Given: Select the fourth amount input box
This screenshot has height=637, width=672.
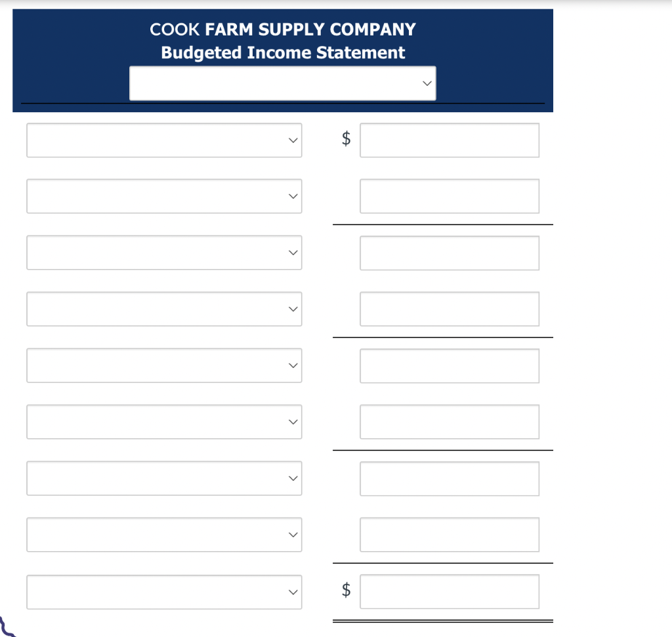Looking at the screenshot, I should tap(449, 309).
